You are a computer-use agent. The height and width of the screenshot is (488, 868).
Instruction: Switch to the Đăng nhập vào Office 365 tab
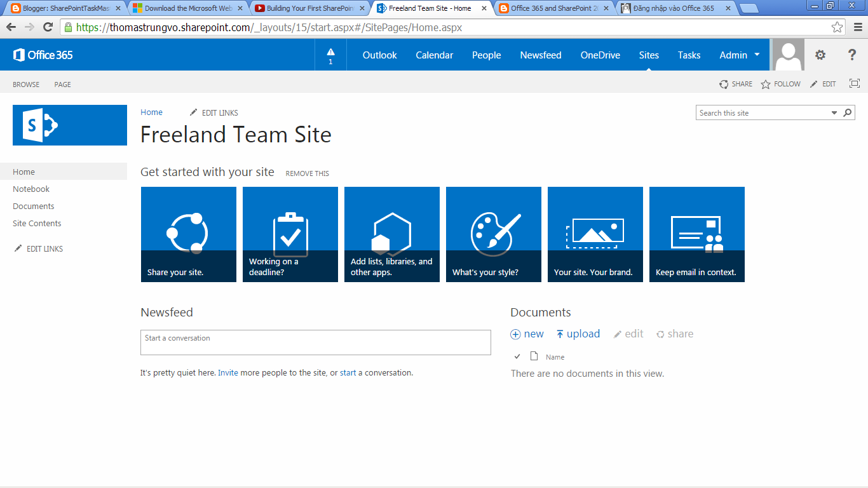coord(675,8)
